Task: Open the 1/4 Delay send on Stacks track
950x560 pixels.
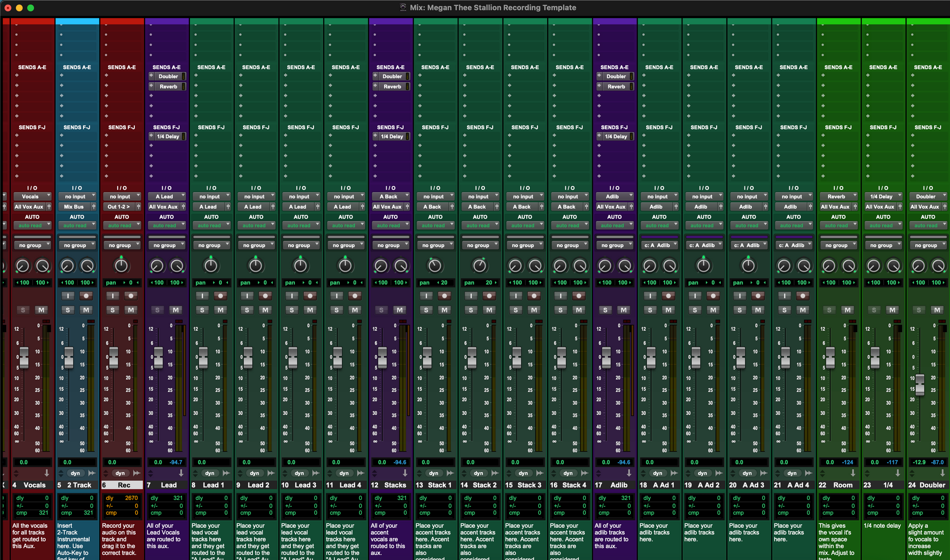Action: [x=392, y=137]
